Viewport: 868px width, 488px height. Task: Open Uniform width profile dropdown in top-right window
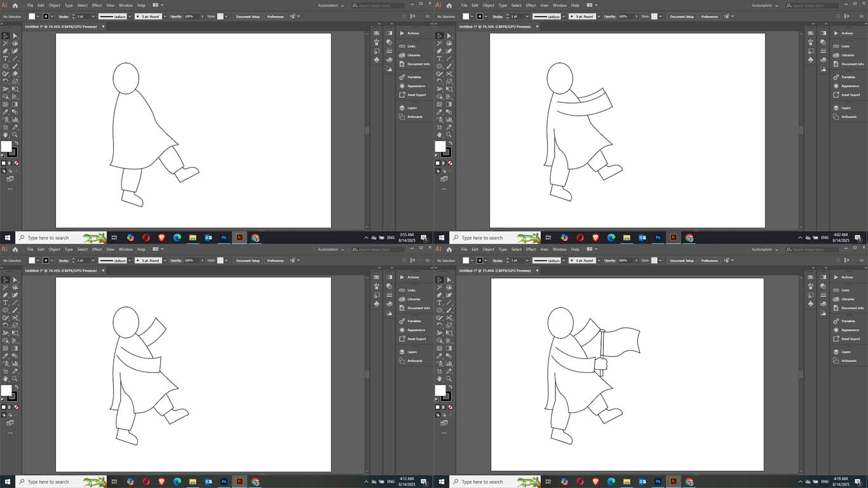pos(564,16)
